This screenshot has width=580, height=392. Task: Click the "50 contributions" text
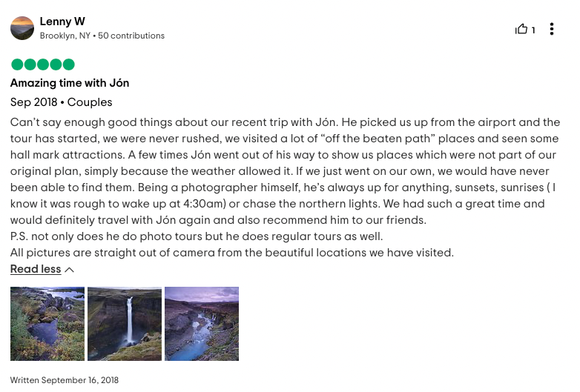click(131, 36)
